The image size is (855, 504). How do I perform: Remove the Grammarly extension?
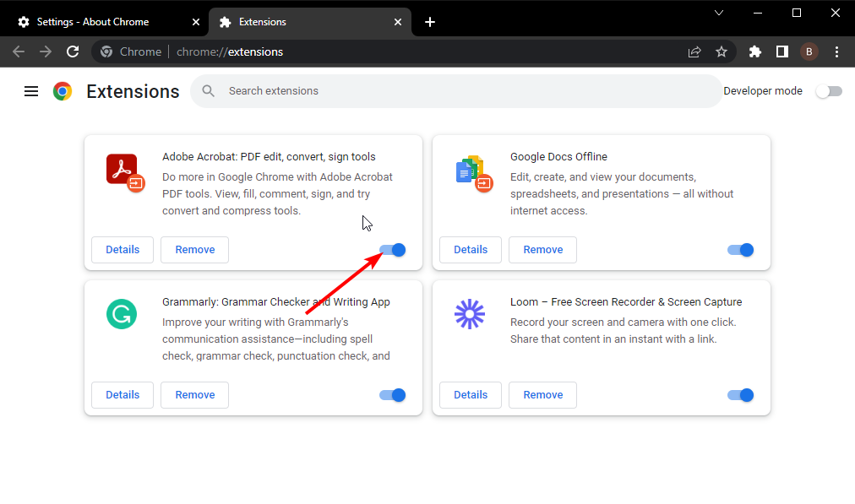click(x=194, y=395)
